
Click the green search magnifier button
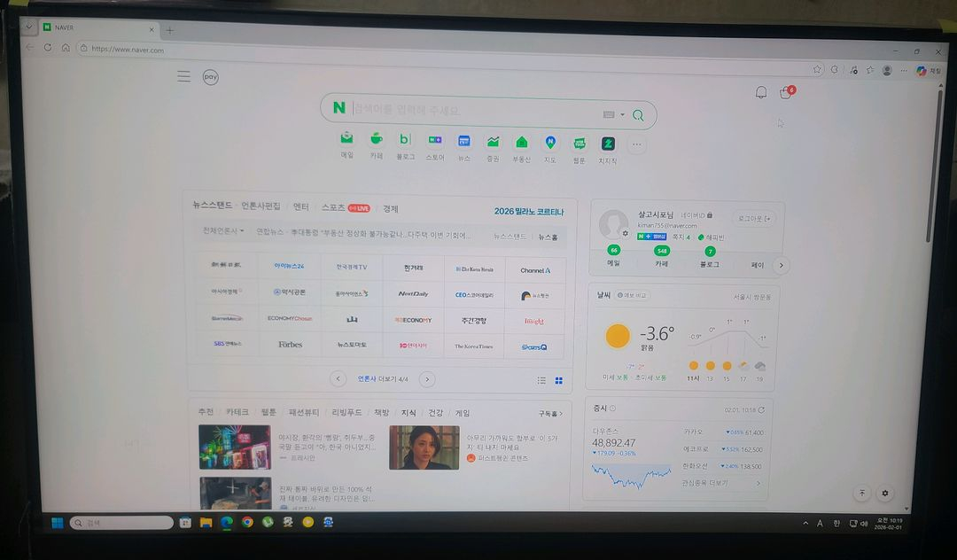639,114
